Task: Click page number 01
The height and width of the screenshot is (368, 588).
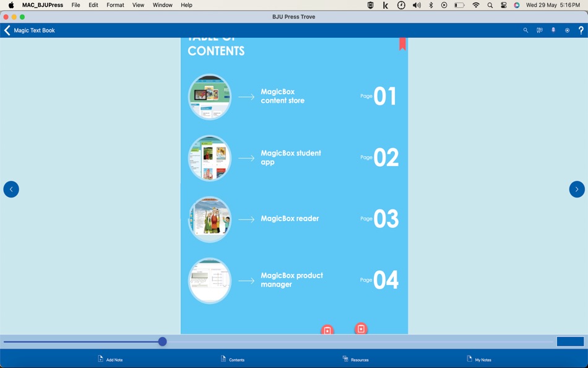Action: tap(385, 96)
